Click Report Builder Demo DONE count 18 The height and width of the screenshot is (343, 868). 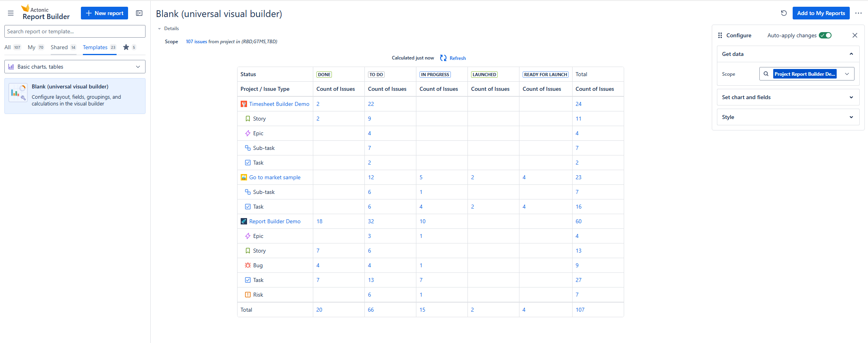(319, 221)
